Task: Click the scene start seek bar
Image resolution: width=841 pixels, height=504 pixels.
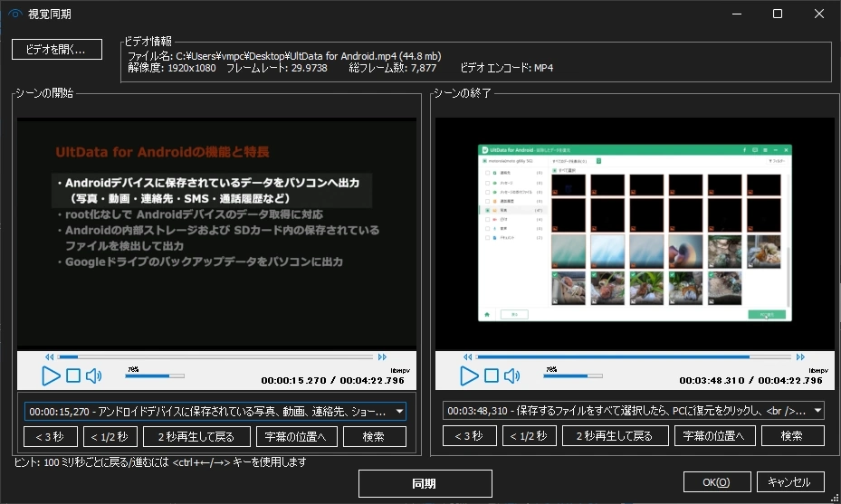Action: click(215, 357)
